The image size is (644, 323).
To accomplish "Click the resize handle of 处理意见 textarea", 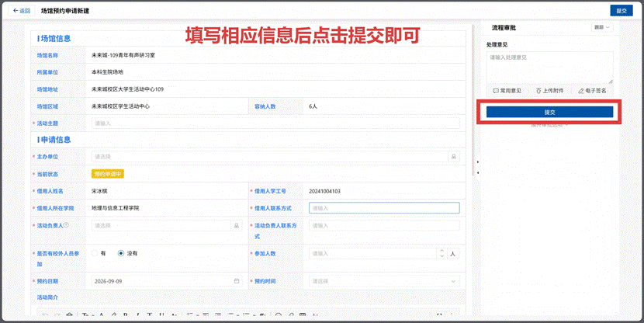I will pyautogui.click(x=611, y=82).
